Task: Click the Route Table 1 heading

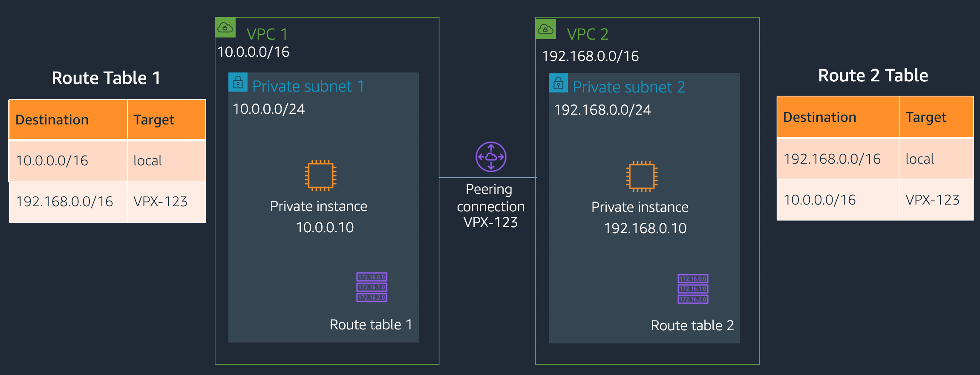Action: tap(106, 78)
